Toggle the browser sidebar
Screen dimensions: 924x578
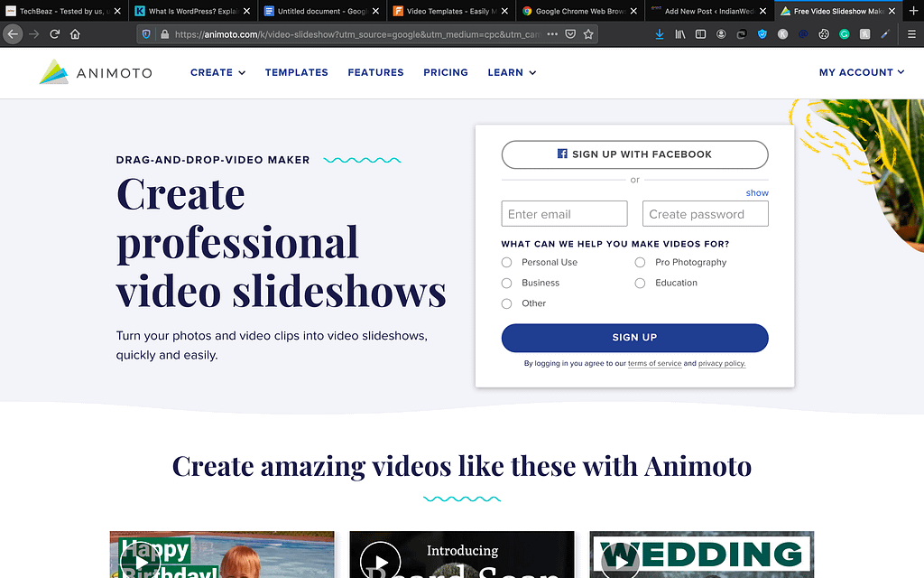[x=700, y=34]
